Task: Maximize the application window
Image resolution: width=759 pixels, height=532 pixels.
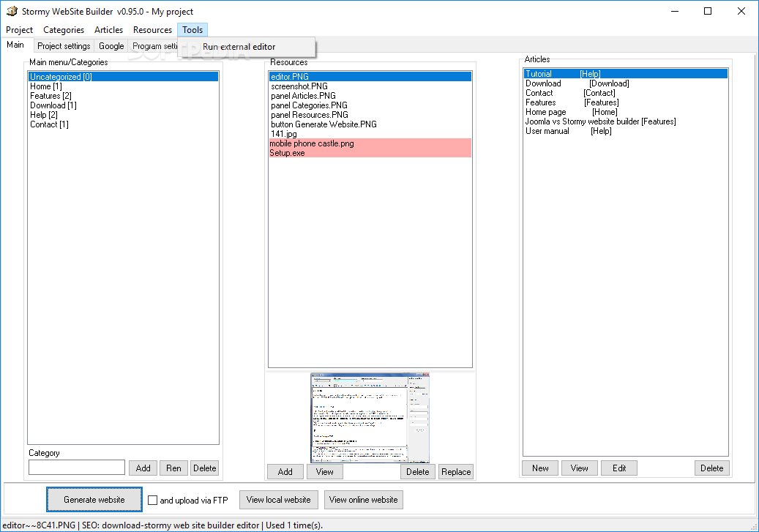Action: pos(708,11)
